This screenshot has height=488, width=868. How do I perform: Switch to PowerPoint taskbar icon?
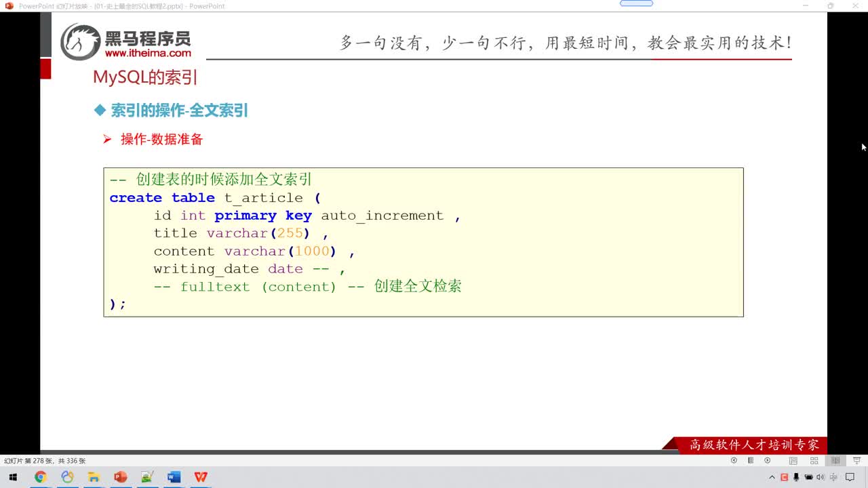click(x=121, y=477)
